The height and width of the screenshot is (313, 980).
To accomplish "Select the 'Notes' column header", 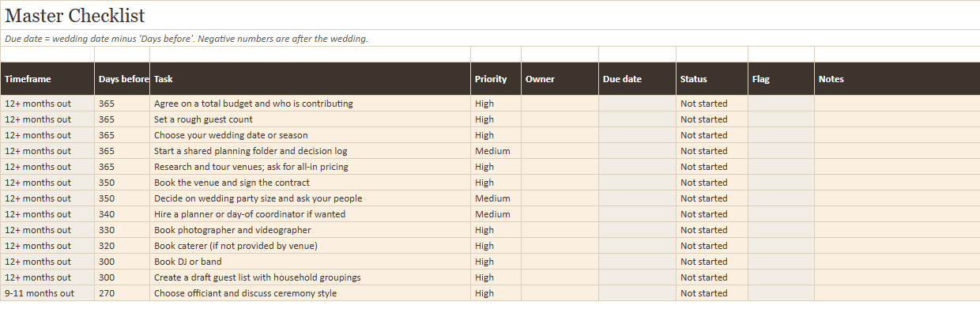I will [897, 79].
